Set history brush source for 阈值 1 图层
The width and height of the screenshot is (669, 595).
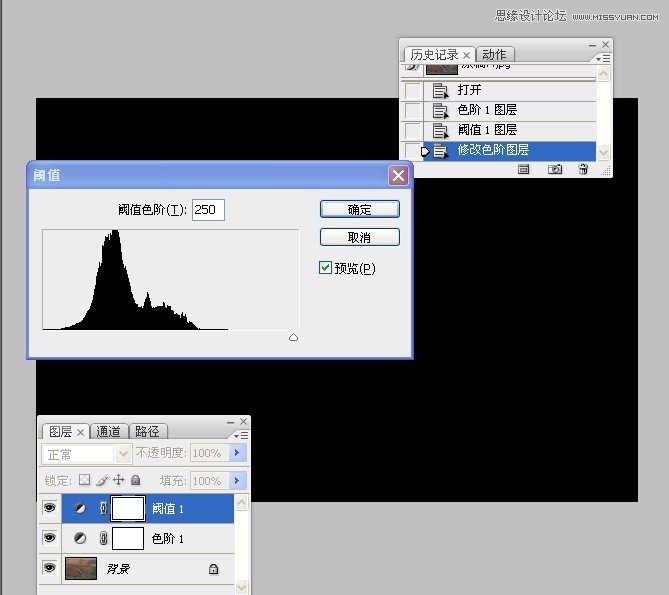[x=413, y=130]
